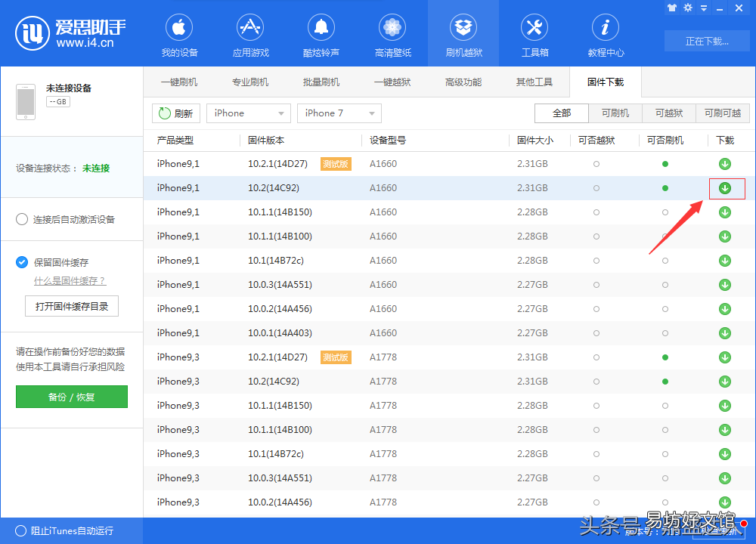Download firmware 10.0.2(14A456) for iPhone9,1
756x544 pixels.
[x=725, y=309]
